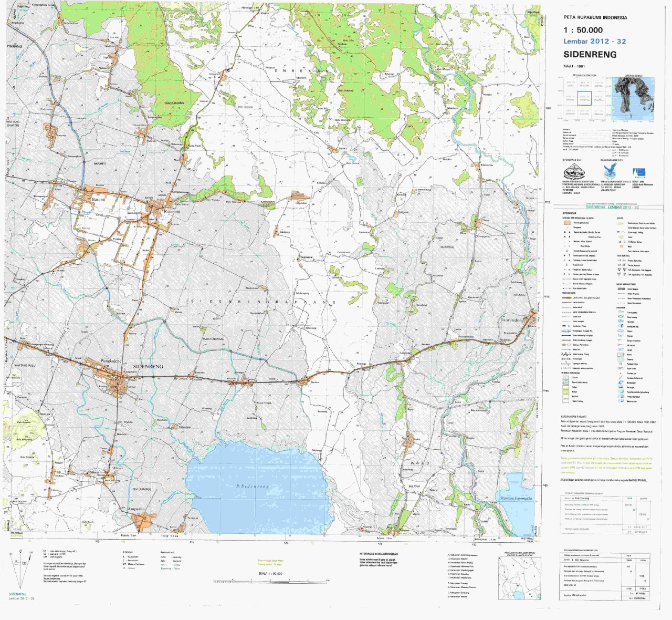
Task: Click the 'PINRANG' label at the left map edge
Action: [x=15, y=46]
